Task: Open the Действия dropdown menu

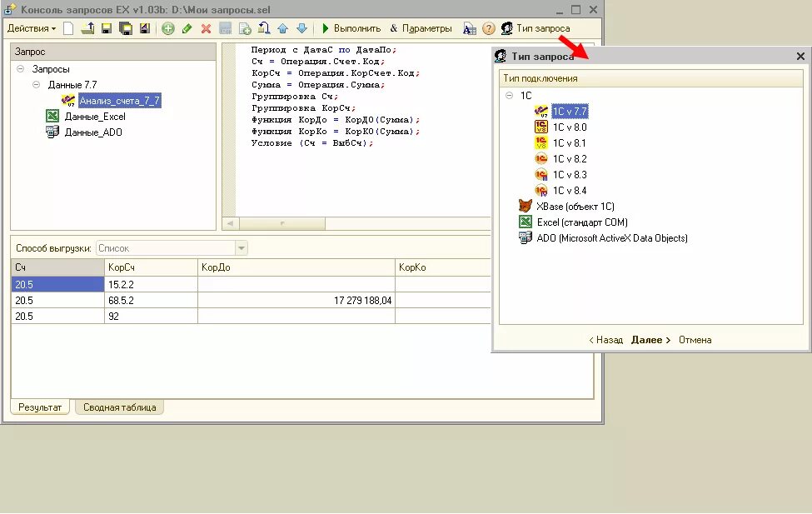Action: pyautogui.click(x=31, y=28)
